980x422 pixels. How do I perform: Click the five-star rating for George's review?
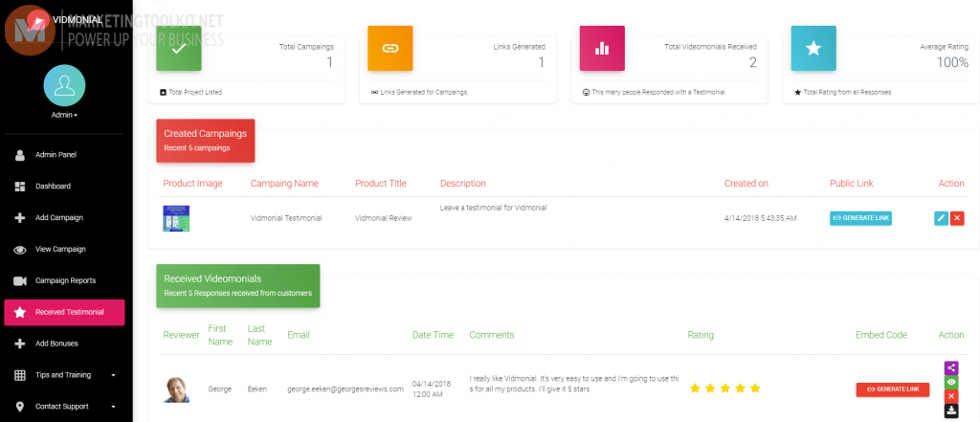tap(724, 389)
